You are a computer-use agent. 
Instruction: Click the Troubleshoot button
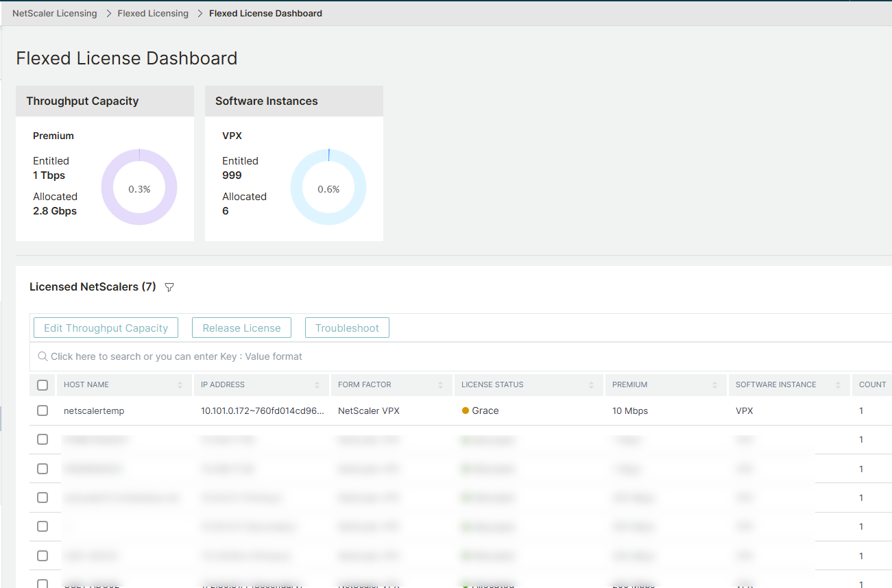[x=347, y=328]
